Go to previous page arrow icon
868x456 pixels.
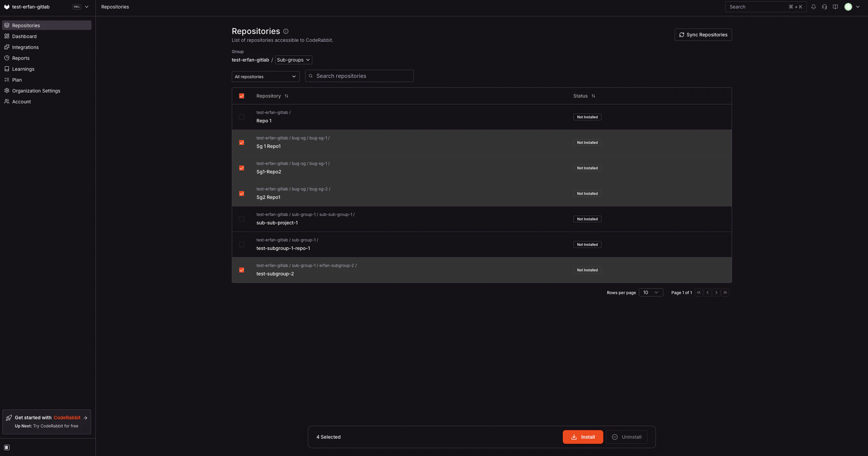(708, 292)
